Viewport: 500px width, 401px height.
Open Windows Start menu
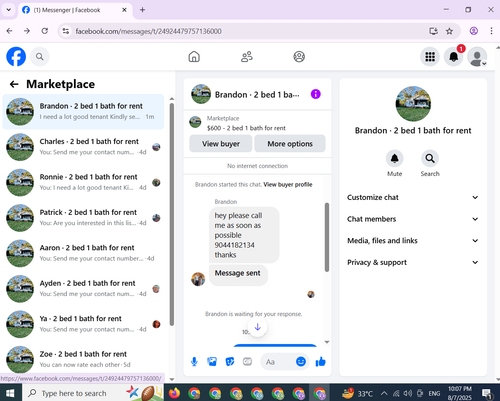[x=10, y=393]
